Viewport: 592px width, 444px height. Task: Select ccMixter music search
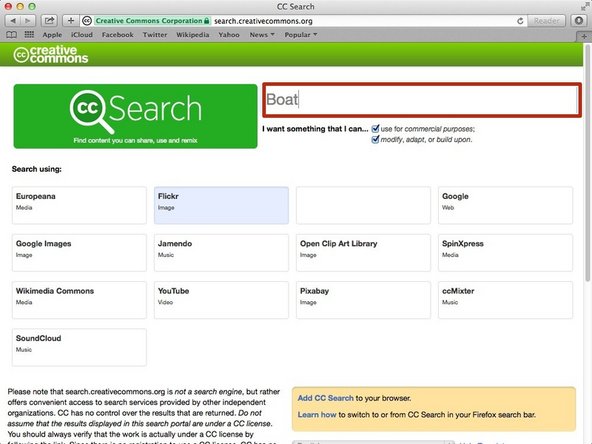click(x=506, y=300)
